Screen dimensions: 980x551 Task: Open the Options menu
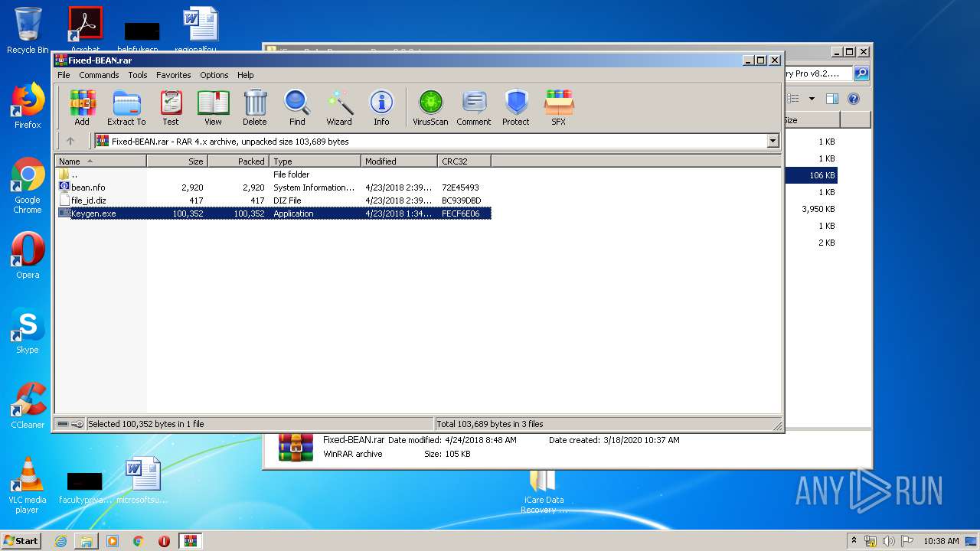click(x=214, y=75)
